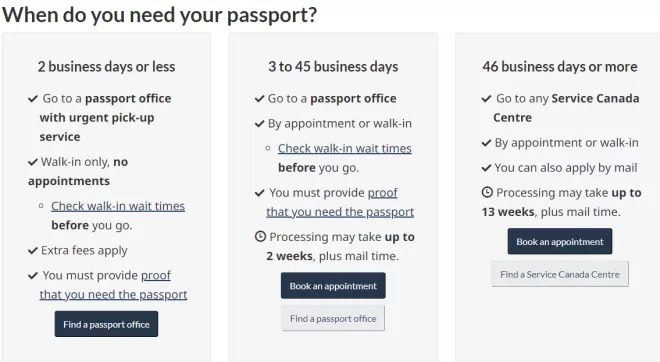This screenshot has height=362, width=660.
Task: Click the grey Find a passport office button
Action: click(x=333, y=319)
